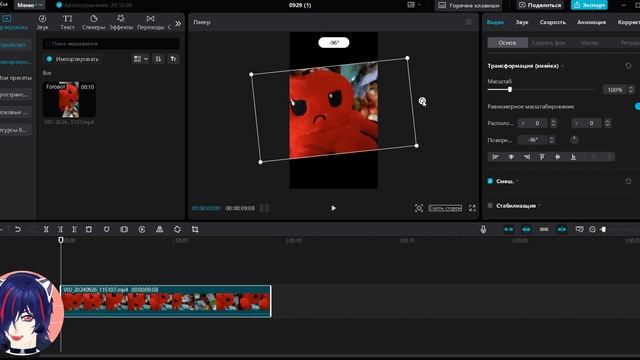Reset the Трансформация settings
640x360 pixels.
coord(628,66)
